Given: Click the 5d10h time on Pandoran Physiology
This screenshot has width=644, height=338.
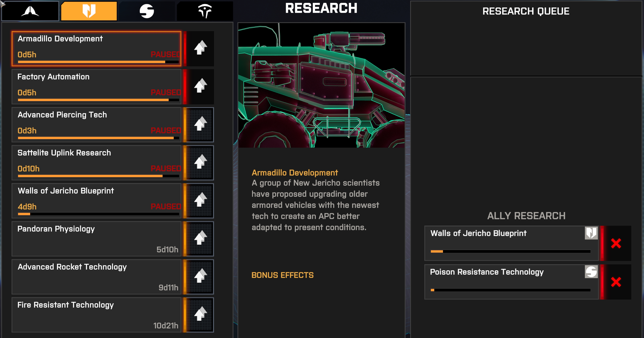Looking at the screenshot, I should click(x=167, y=250).
